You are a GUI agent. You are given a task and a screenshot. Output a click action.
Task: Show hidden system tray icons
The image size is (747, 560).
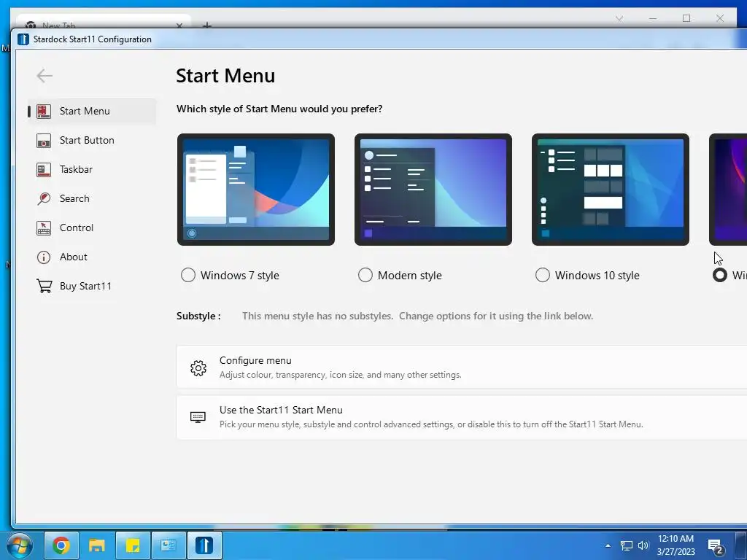tap(608, 545)
